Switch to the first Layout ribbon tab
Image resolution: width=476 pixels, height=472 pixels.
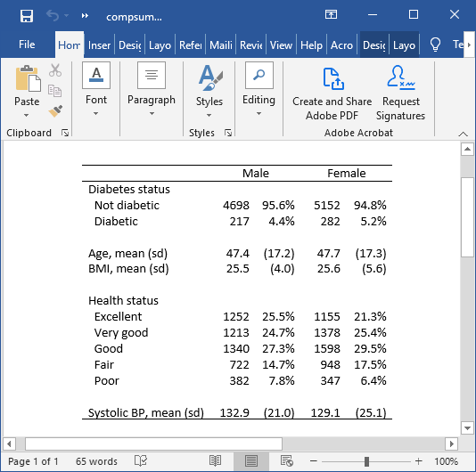pos(160,45)
